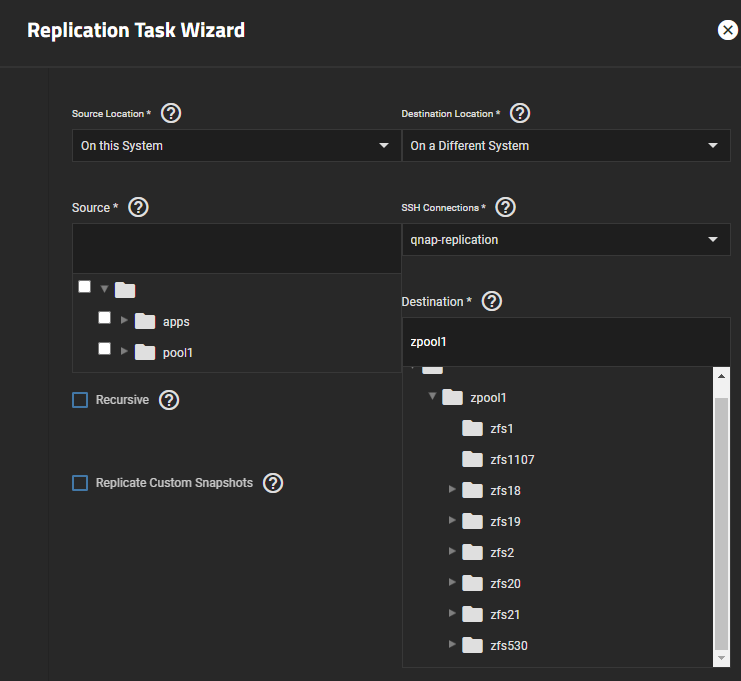Click the Destination path field showing zpool1
The image size is (741, 681).
566,342
